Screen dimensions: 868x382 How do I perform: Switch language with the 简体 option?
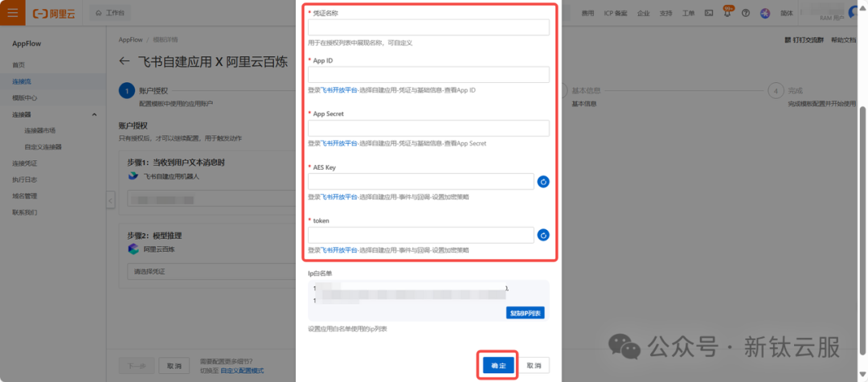point(786,14)
